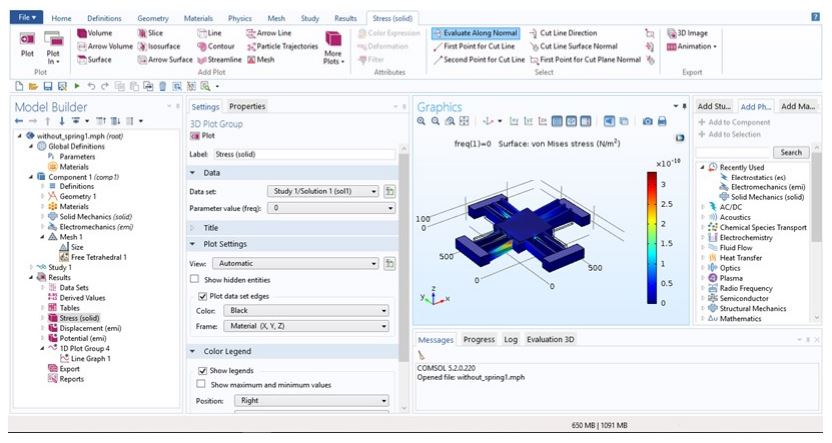Enable Show hidden entities checkbox
The height and width of the screenshot is (443, 832).
coord(197,279)
